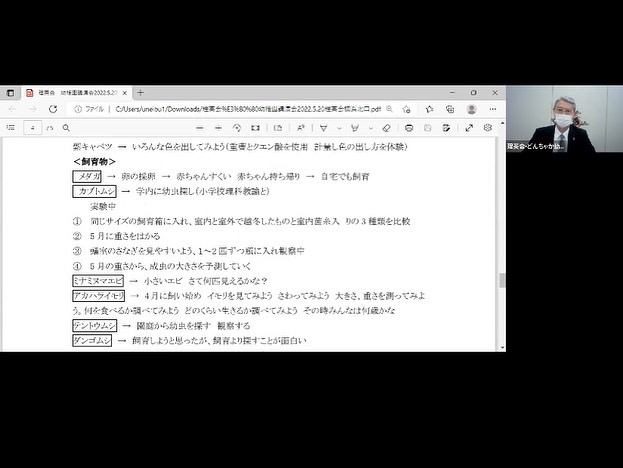
Task: Select the Erase tool
Action: tap(386, 128)
